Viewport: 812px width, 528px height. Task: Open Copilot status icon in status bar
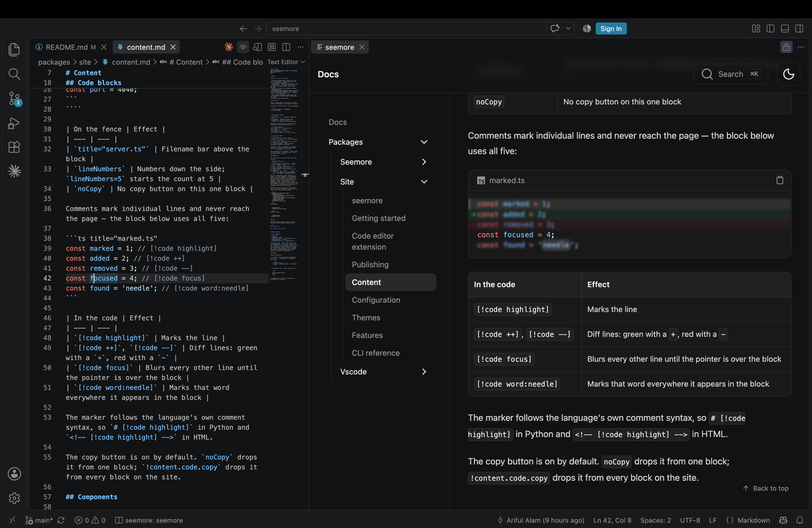click(783, 520)
